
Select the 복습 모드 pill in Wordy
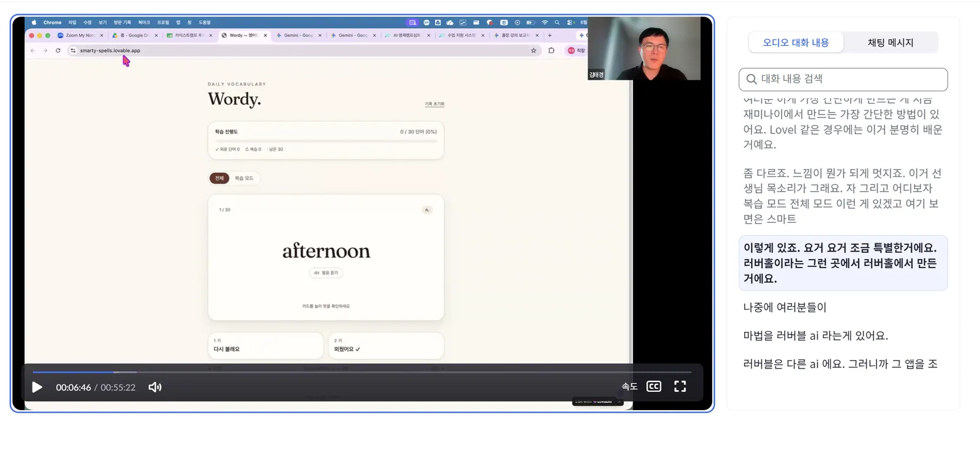click(x=244, y=178)
